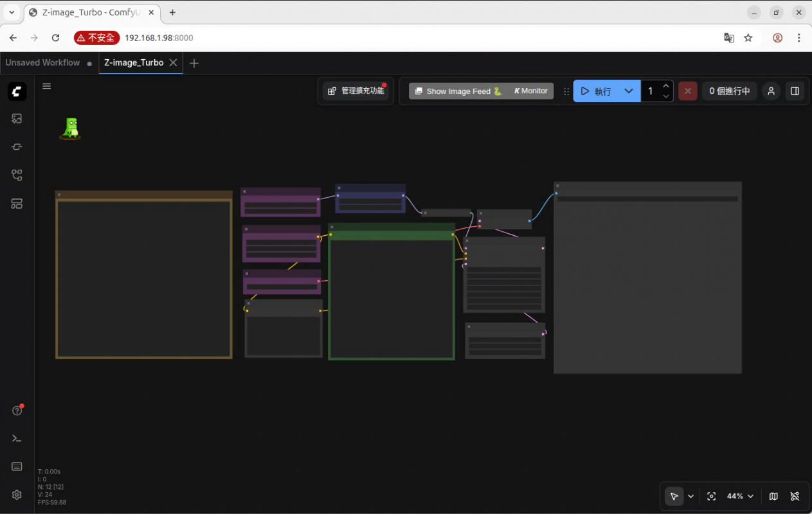
Task: Increase the batch count with up arrow
Action: [666, 86]
